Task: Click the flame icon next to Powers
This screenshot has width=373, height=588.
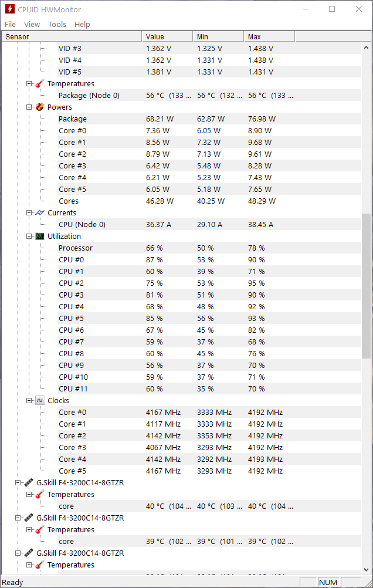Action: (40, 107)
